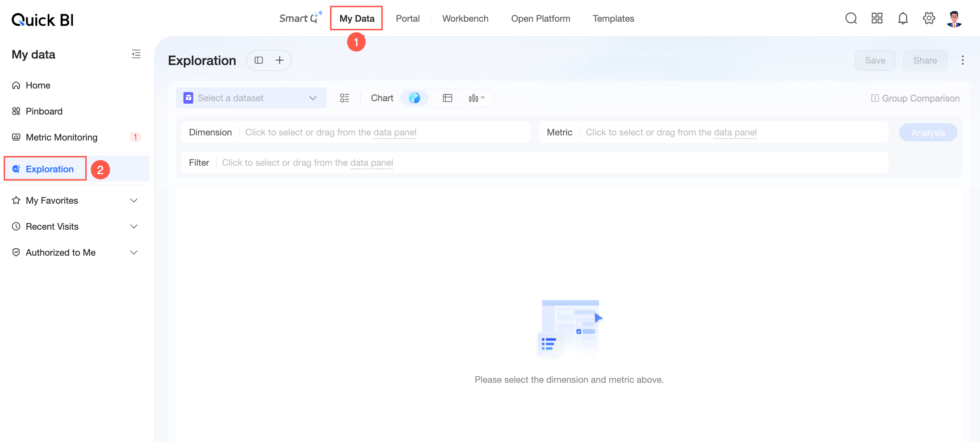Open the search icon in header
This screenshot has height=442, width=980.
click(x=851, y=18)
